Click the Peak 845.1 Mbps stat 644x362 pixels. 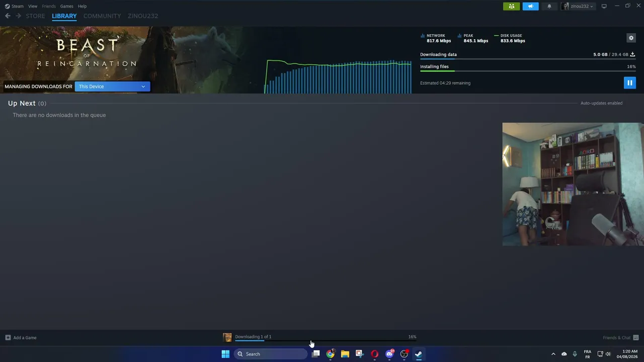(x=473, y=38)
